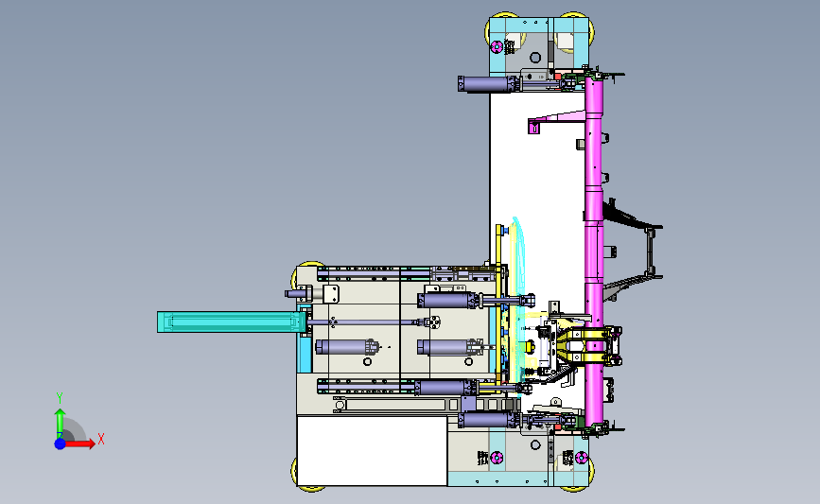The image size is (820, 504).
Task: Select the black bracket frame right of magenta tube
Action: point(633,250)
